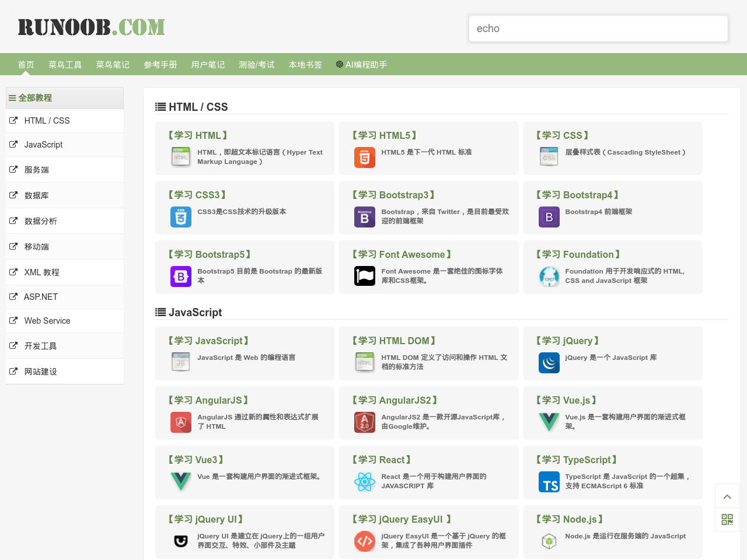The height and width of the screenshot is (560, 747).
Task: Click the Node.js hexagon icon
Action: 549,541
